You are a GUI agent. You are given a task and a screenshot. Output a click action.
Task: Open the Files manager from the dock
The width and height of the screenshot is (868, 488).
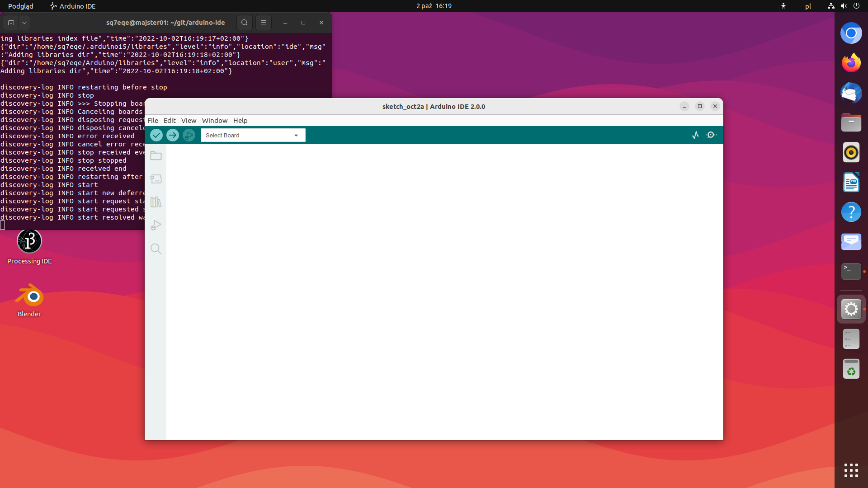point(851,122)
